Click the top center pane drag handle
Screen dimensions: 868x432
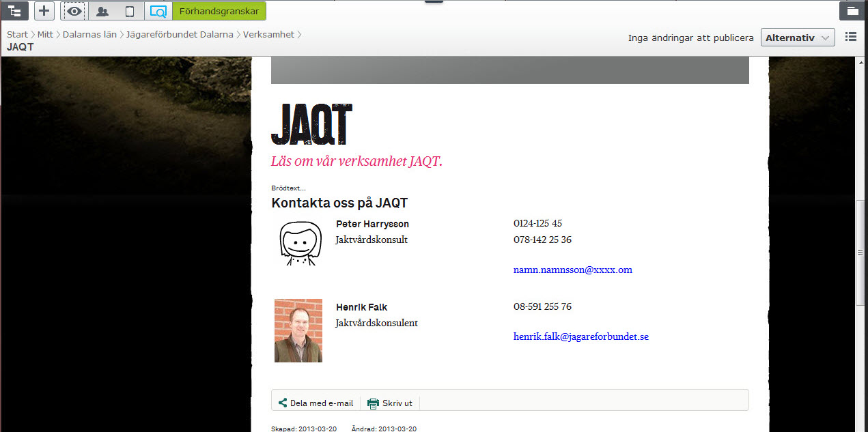pos(434,1)
